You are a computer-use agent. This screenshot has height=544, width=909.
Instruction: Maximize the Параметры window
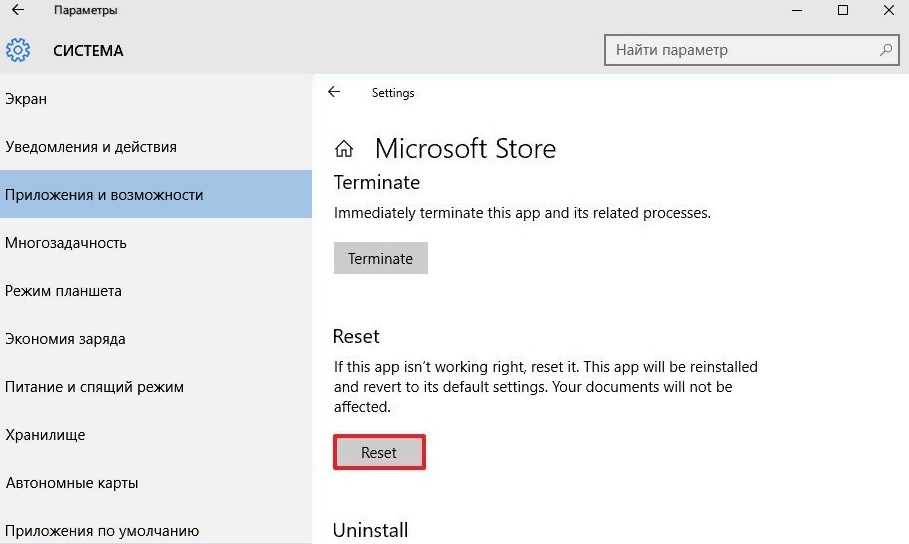pyautogui.click(x=843, y=10)
